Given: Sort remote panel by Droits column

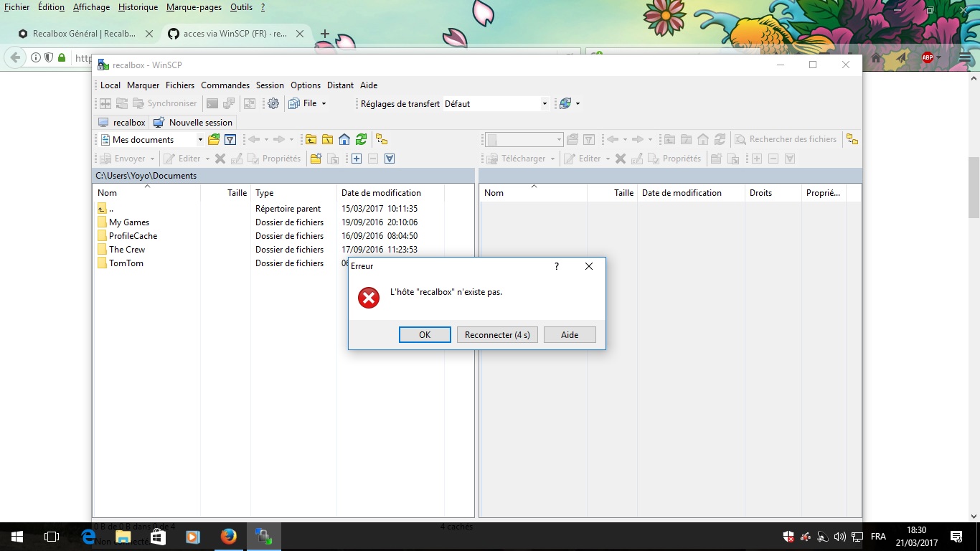Looking at the screenshot, I should click(773, 193).
